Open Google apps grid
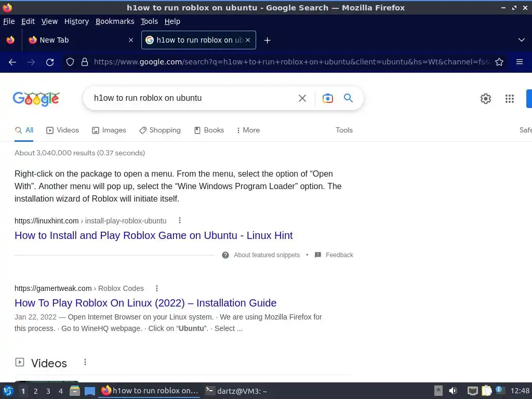 (510, 99)
